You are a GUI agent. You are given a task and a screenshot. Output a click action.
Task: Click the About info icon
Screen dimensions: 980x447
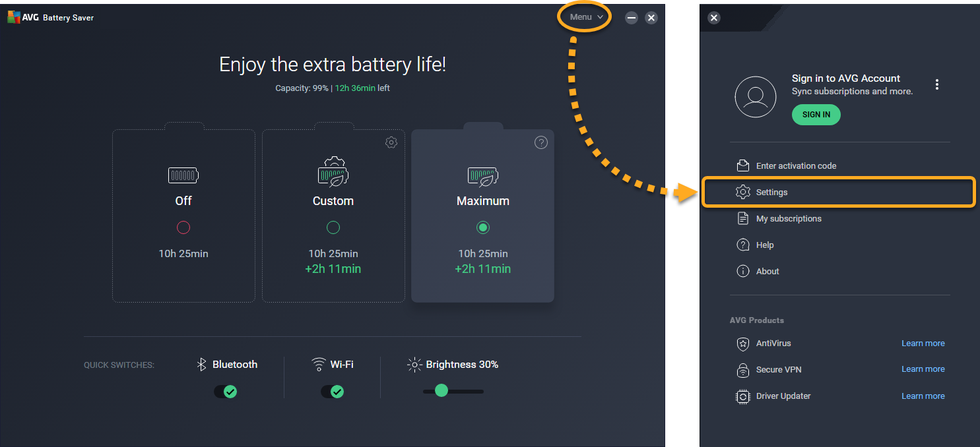click(743, 271)
